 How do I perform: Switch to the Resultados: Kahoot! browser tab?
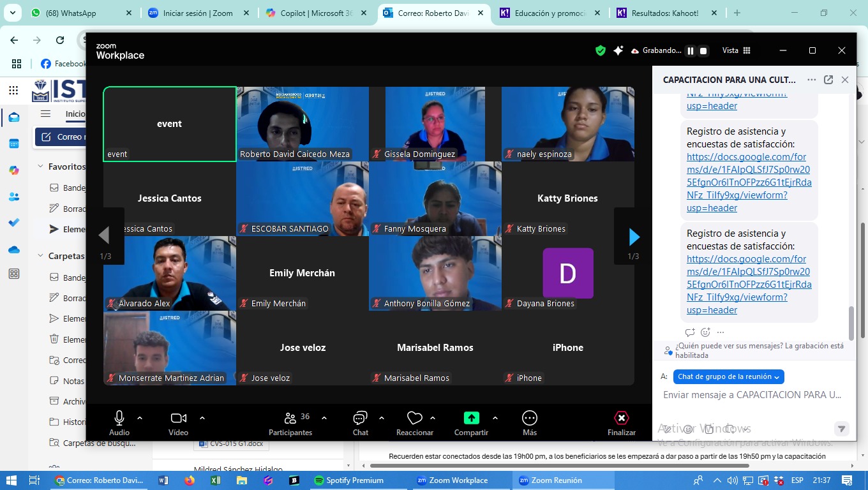(x=664, y=13)
